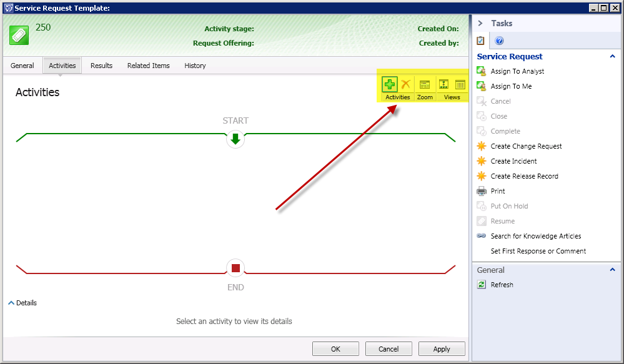Collapse the Details expander

[12, 303]
